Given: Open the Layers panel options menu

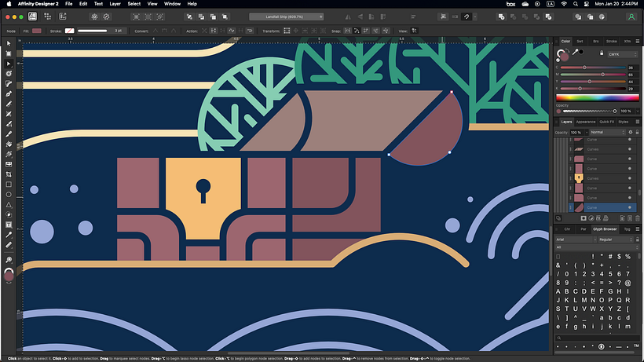Looking at the screenshot, I should pos(635,122).
